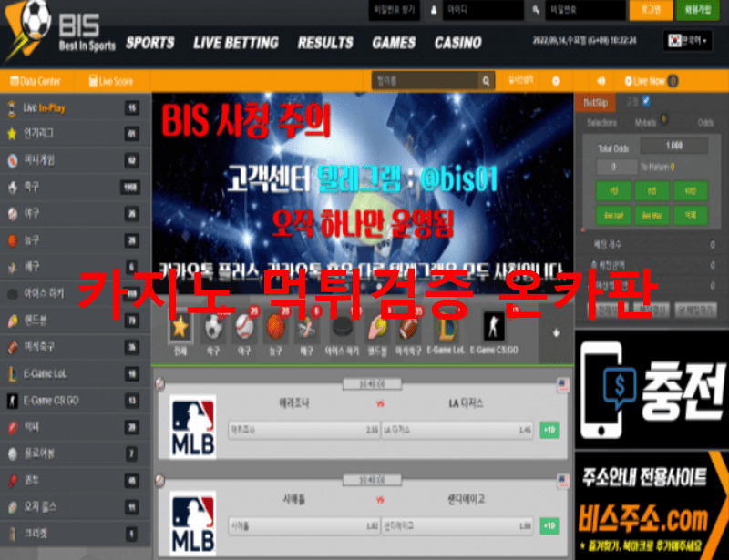Open the Live Now link
This screenshot has width=729, height=560.
click(x=651, y=81)
